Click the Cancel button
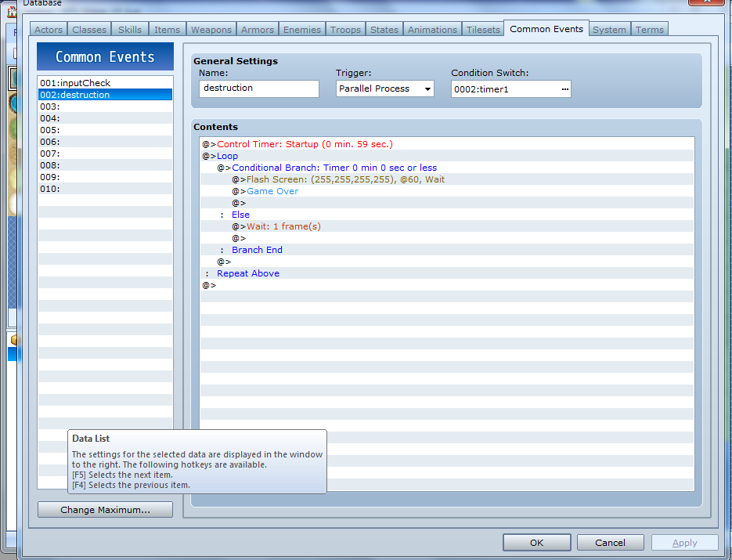 [610, 543]
